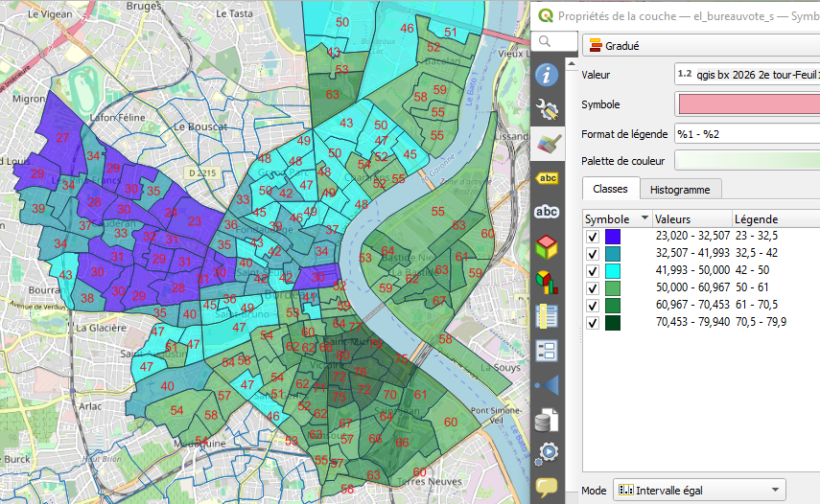
Task: Click the cyan 41,993 - 50,000 swatch
Action: (x=613, y=271)
